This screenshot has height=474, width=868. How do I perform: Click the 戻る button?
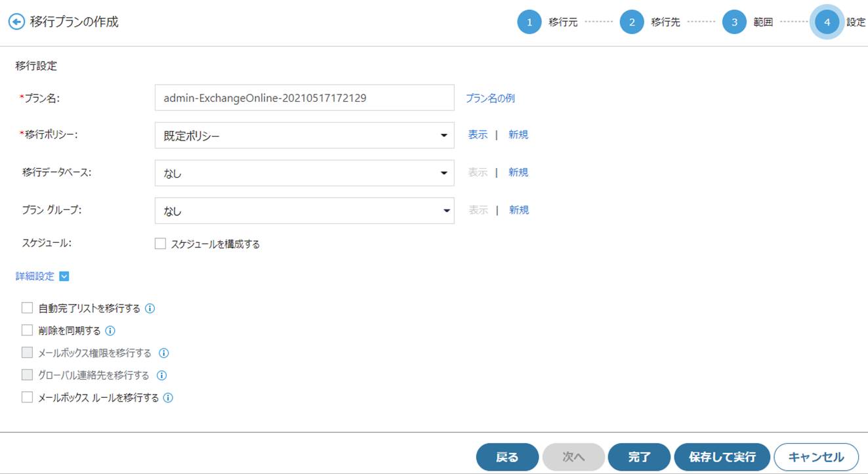pos(507,457)
